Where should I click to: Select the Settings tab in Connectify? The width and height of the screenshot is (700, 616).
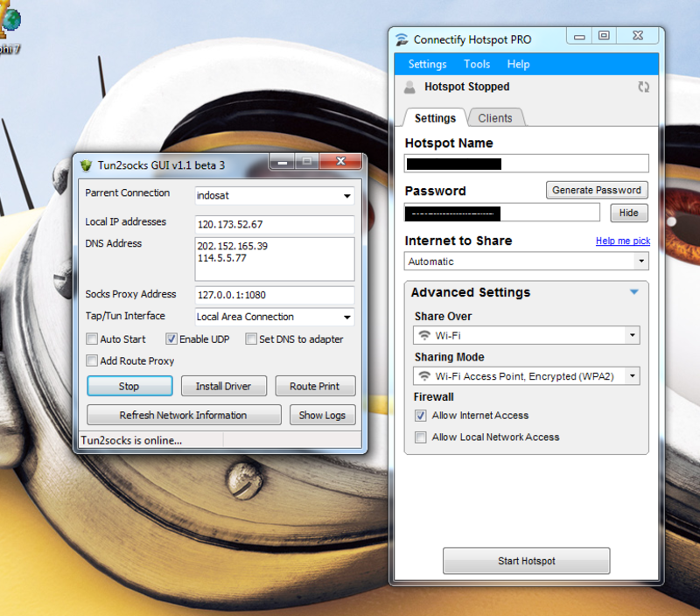coord(435,118)
